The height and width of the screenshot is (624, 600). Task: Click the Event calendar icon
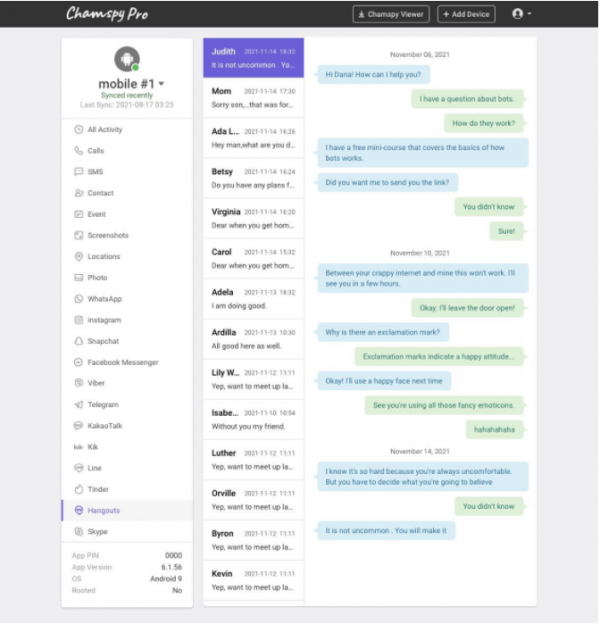click(79, 214)
